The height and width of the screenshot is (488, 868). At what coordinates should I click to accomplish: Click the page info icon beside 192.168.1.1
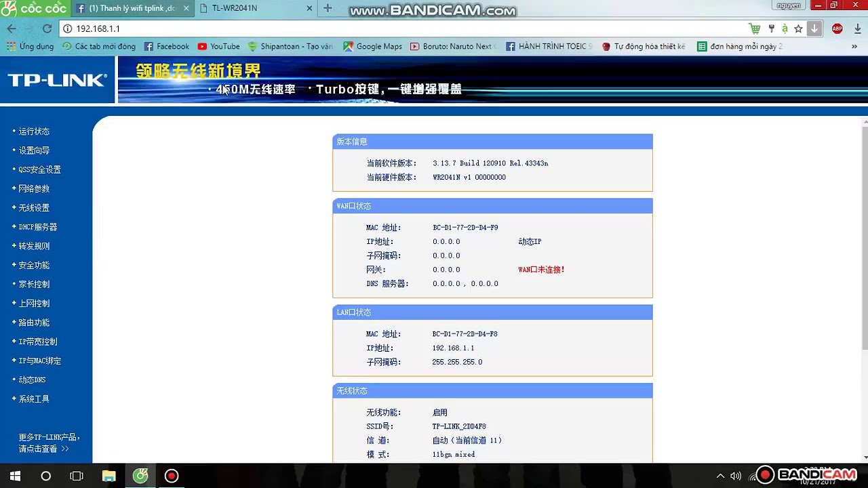[x=67, y=28]
